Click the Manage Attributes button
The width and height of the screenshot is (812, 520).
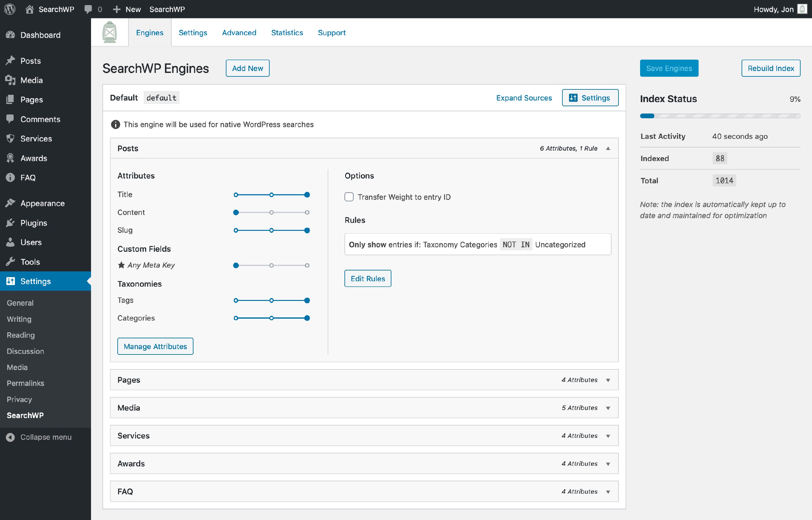click(155, 347)
